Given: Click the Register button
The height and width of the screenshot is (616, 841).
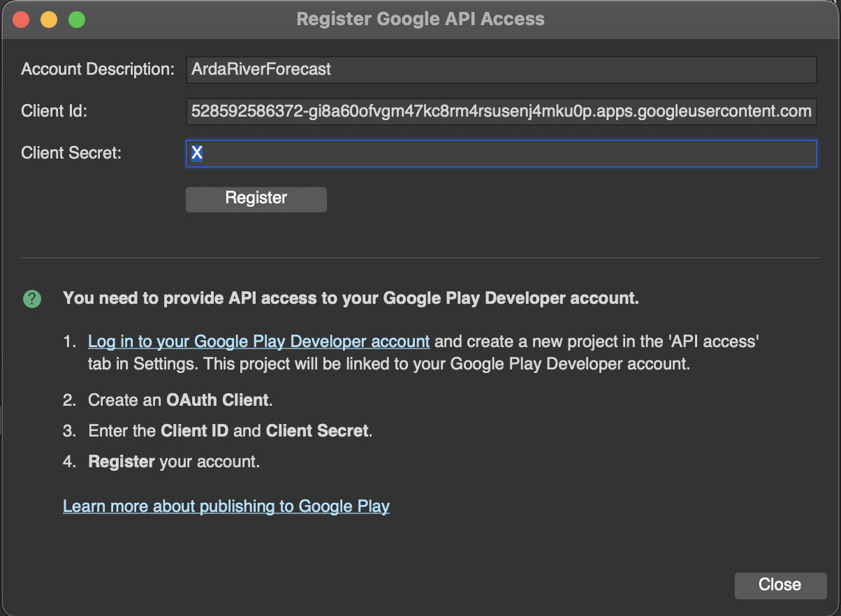Looking at the screenshot, I should click(x=256, y=198).
